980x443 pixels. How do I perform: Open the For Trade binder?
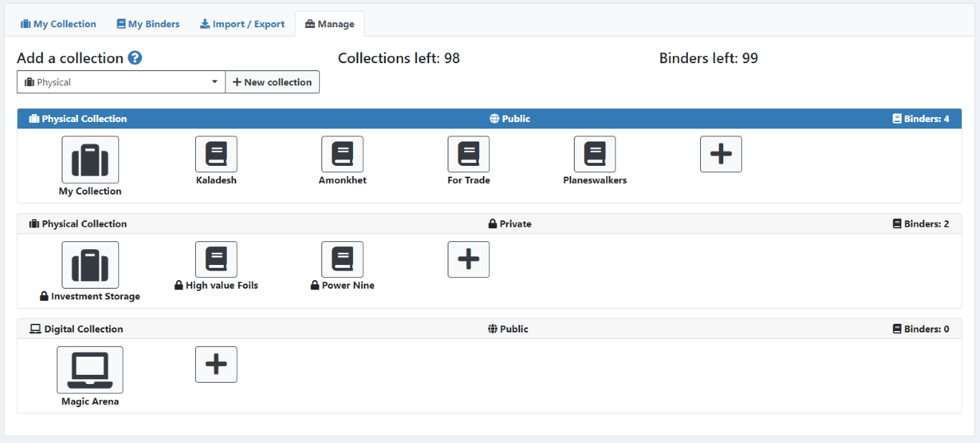(x=468, y=154)
